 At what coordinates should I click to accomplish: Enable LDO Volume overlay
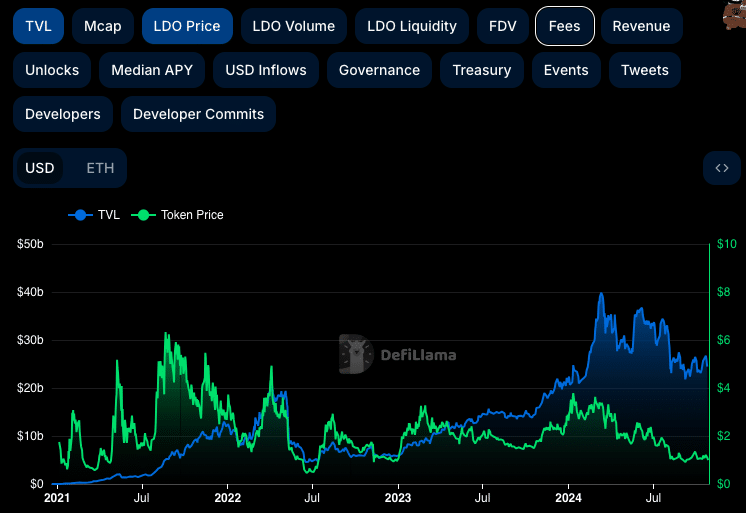294,26
